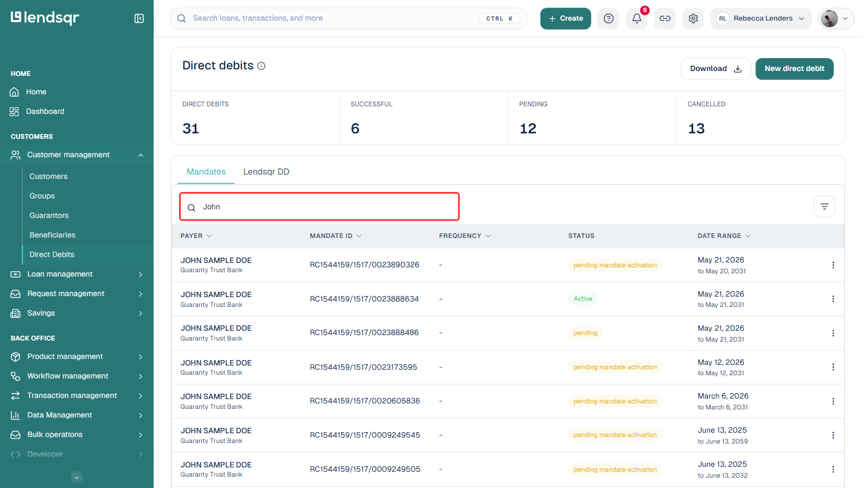Click the Direct debits info icon

point(261,66)
